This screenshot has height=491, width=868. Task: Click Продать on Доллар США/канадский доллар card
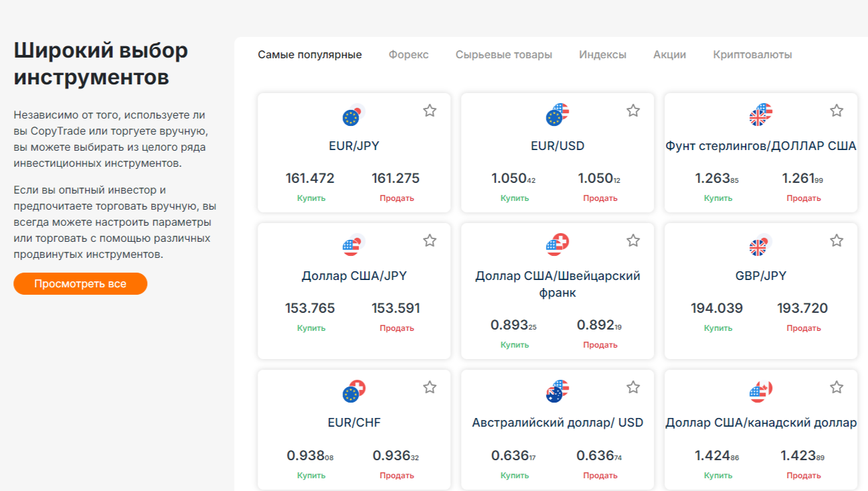click(804, 476)
